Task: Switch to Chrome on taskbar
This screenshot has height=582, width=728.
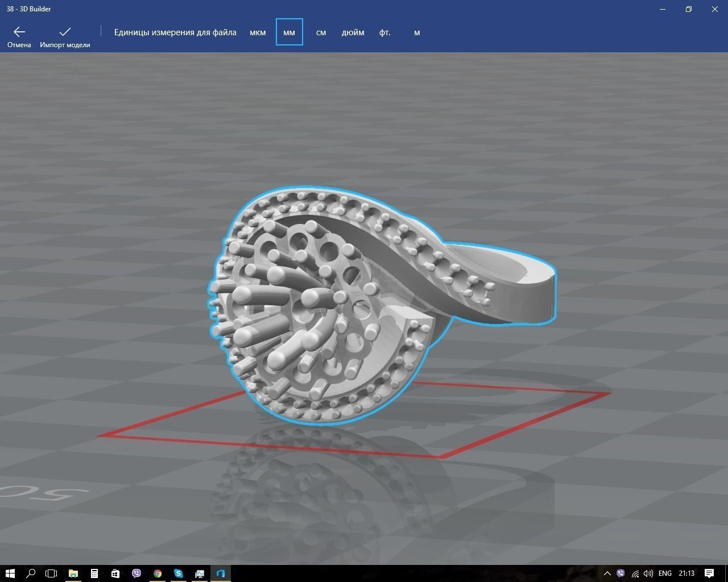Action: 158,573
